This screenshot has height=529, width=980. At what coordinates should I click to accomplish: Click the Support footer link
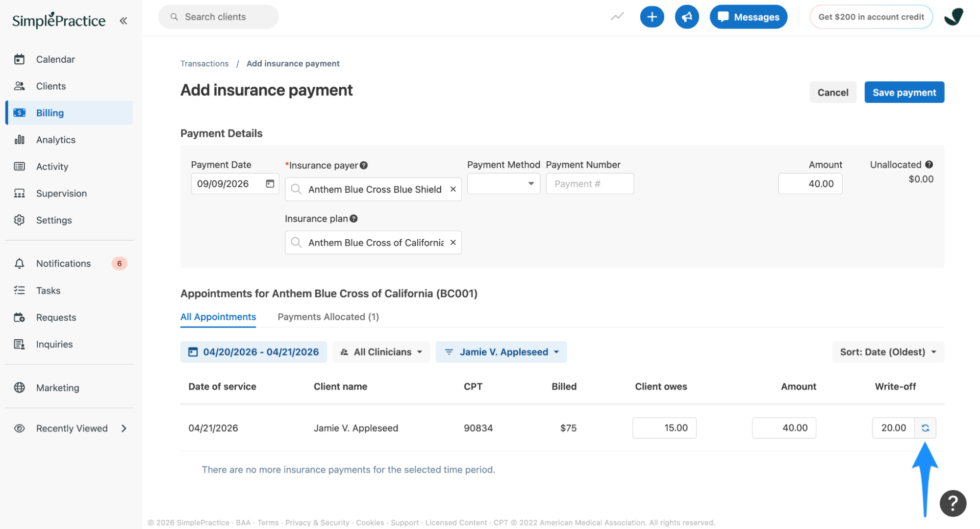404,523
